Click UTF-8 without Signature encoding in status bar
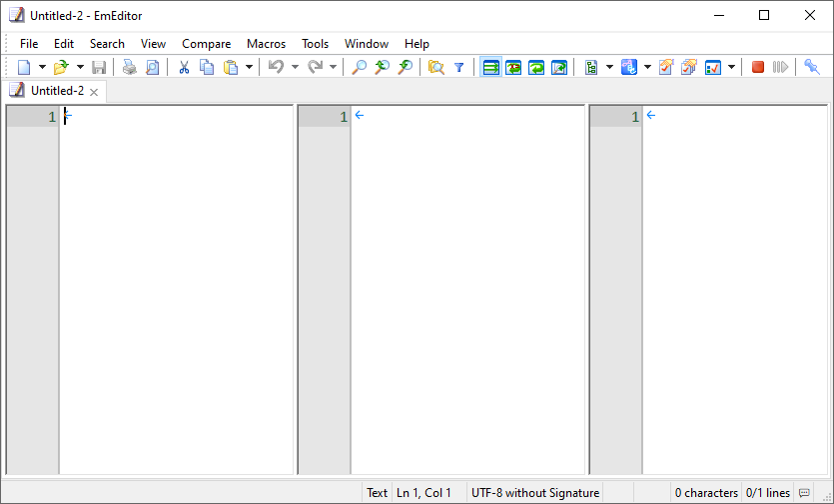Image resolution: width=834 pixels, height=504 pixels. pyautogui.click(x=535, y=493)
